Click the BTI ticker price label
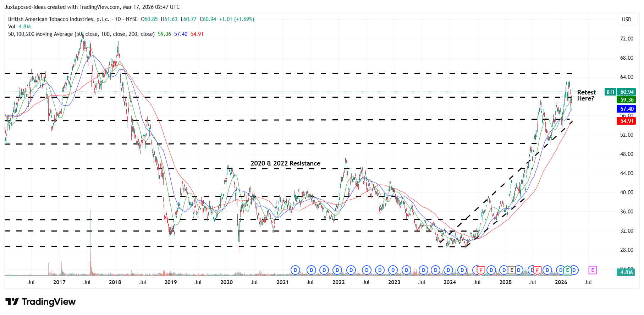Viewport: 644px width, 315px height. pos(610,92)
